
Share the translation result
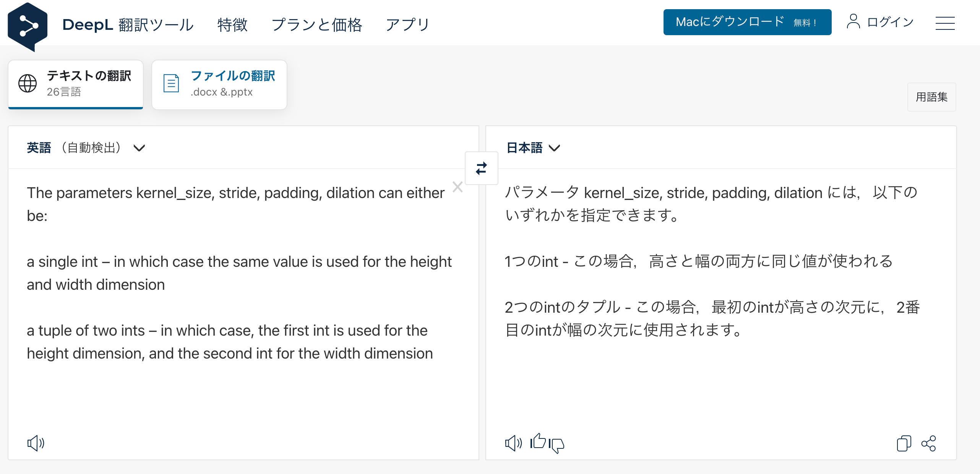[x=929, y=443]
